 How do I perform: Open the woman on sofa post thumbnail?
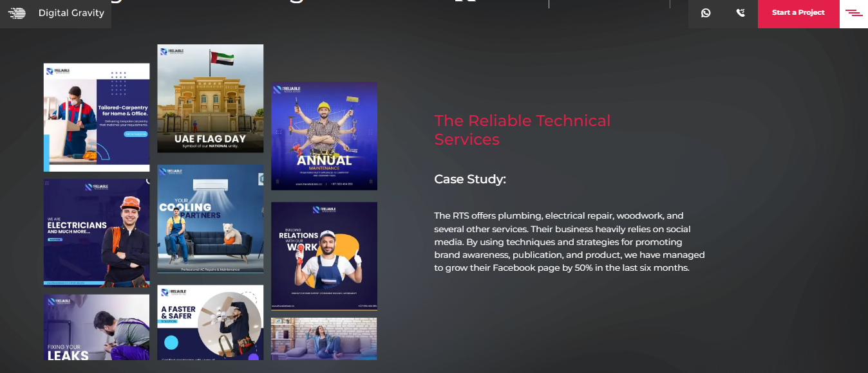click(324, 338)
